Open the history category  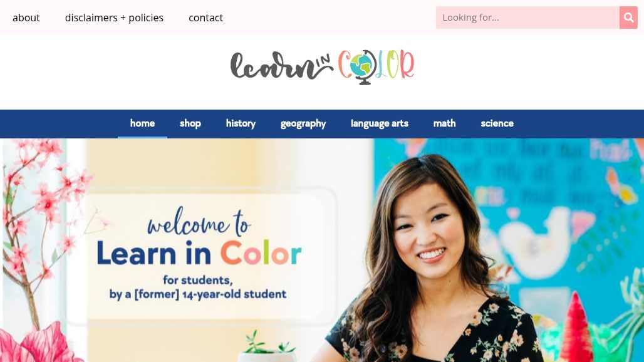pos(241,123)
